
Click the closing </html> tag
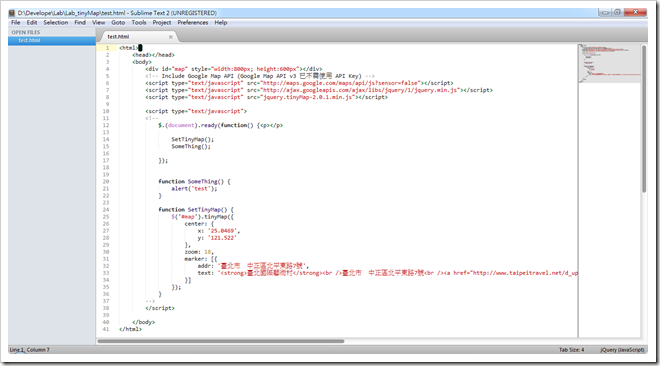click(130, 329)
